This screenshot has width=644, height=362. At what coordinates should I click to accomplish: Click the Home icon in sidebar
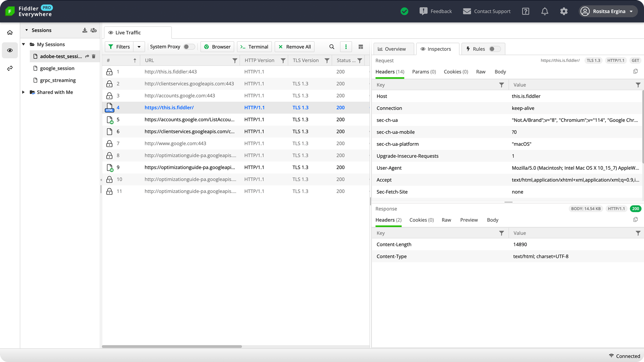[10, 32]
